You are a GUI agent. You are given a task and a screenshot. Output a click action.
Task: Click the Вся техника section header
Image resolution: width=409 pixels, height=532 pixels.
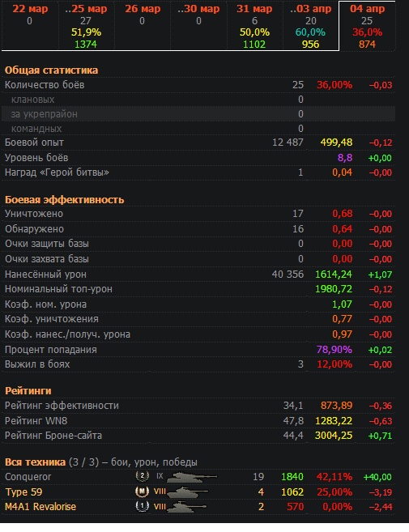click(35, 462)
